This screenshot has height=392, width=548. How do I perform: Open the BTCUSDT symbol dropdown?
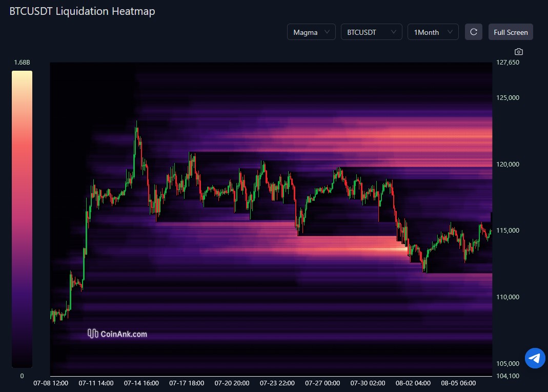click(x=372, y=32)
